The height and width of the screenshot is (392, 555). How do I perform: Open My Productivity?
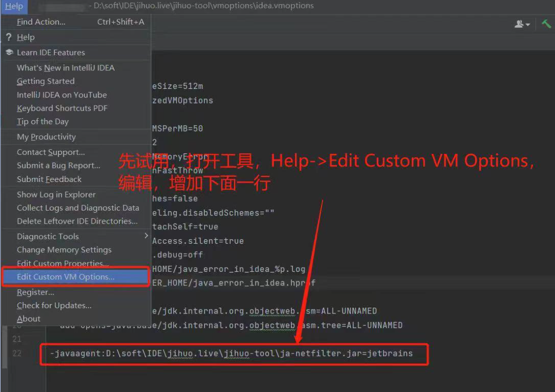tap(46, 137)
